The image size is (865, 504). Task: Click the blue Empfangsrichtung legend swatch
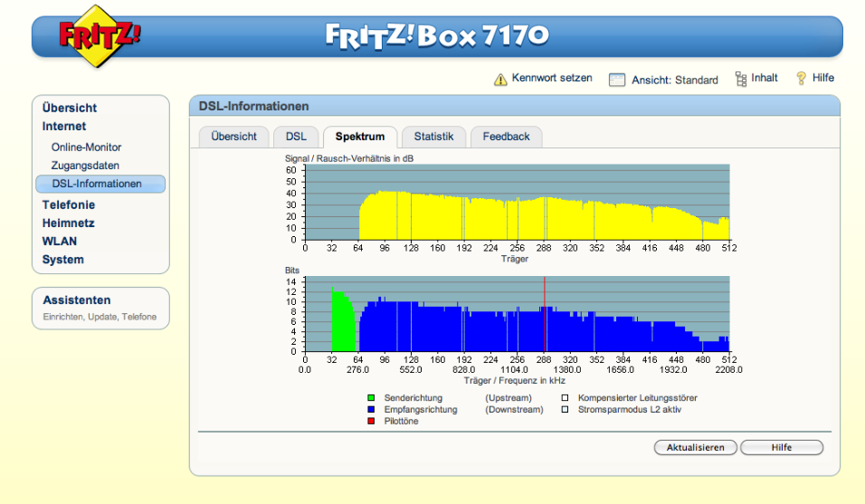click(371, 409)
